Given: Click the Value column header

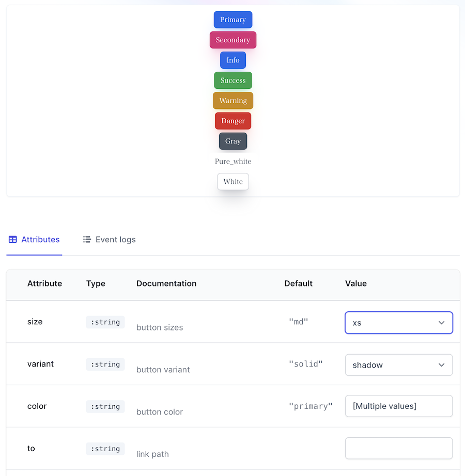Looking at the screenshot, I should tap(355, 283).
